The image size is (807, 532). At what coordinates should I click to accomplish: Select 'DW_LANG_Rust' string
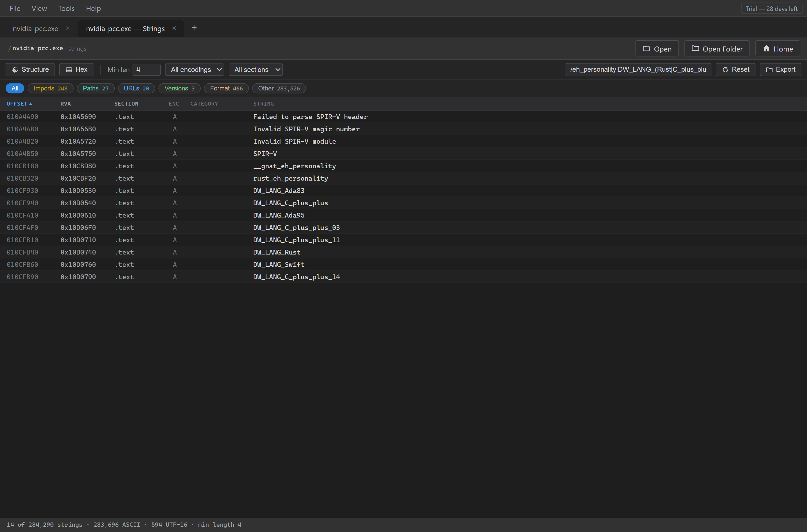pos(277,253)
